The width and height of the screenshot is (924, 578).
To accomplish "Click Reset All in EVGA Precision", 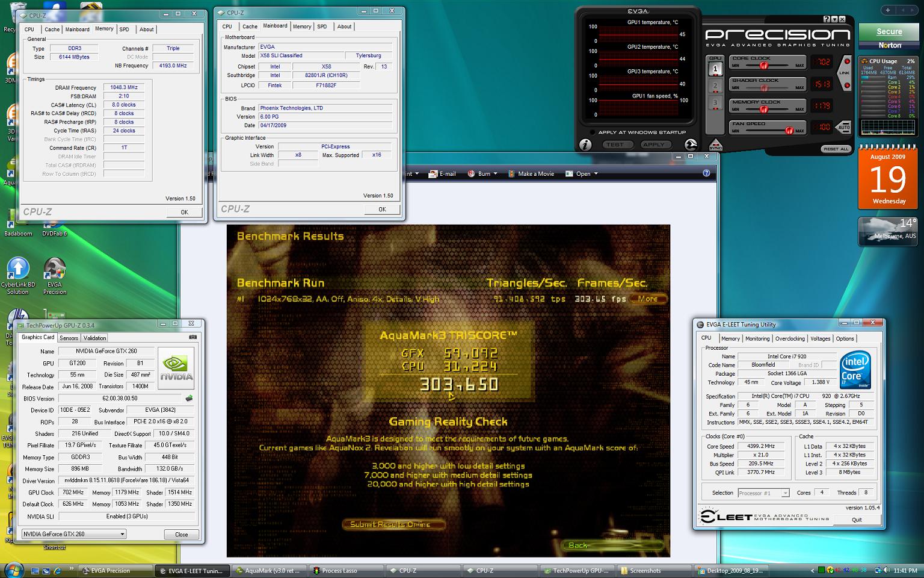I will pyautogui.click(x=836, y=149).
